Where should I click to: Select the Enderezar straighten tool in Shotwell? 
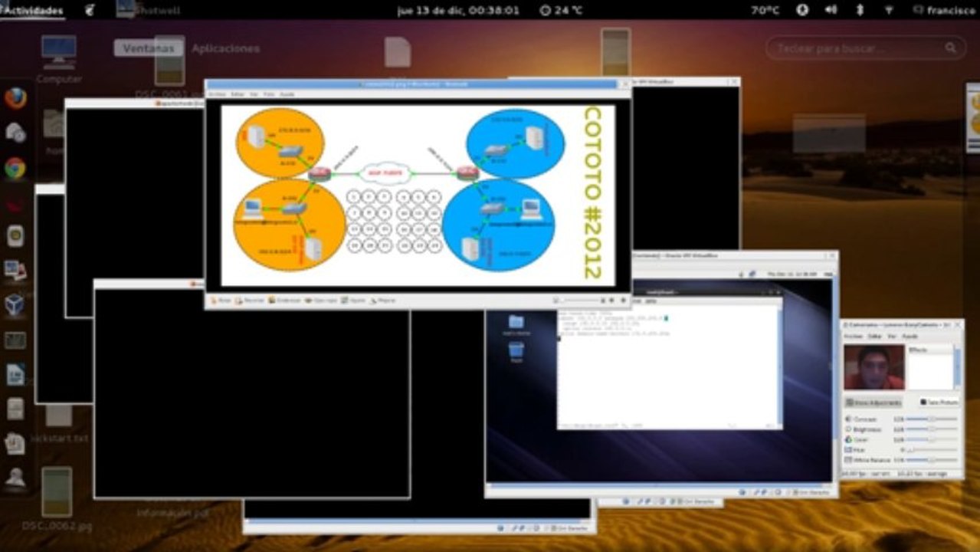click(284, 301)
